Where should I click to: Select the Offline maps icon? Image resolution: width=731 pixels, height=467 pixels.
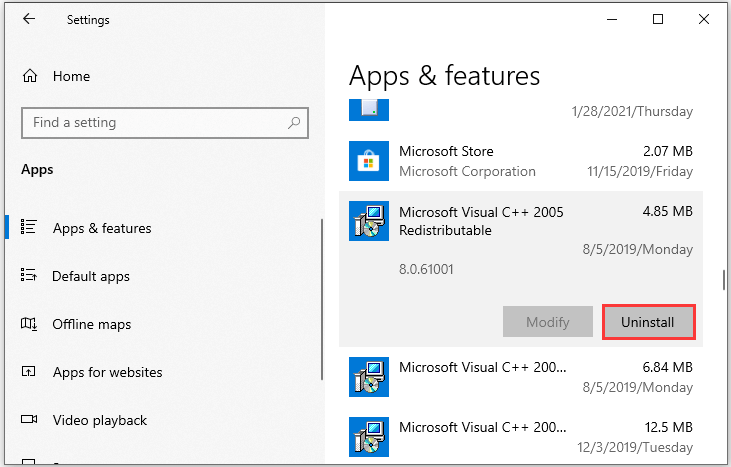28,323
